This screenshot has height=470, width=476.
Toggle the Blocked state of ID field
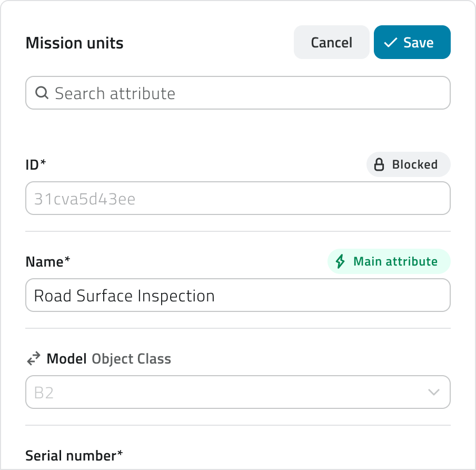(408, 164)
